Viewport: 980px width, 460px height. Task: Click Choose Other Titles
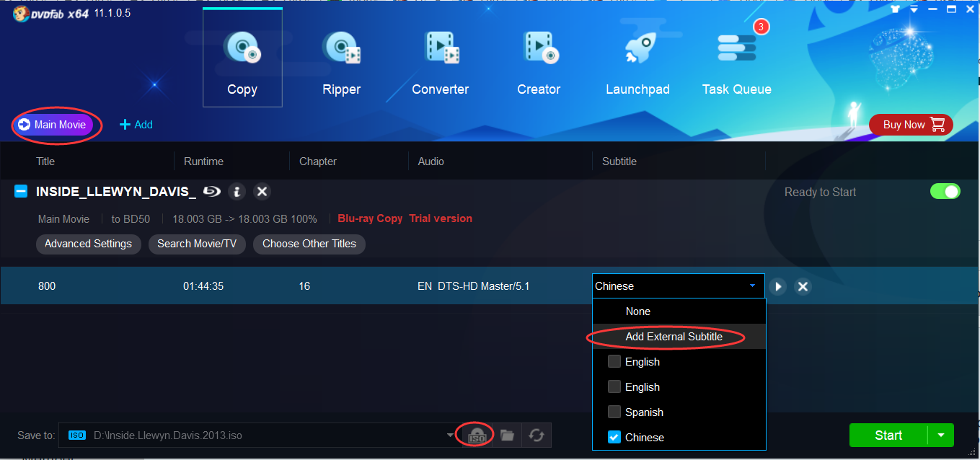click(x=309, y=244)
